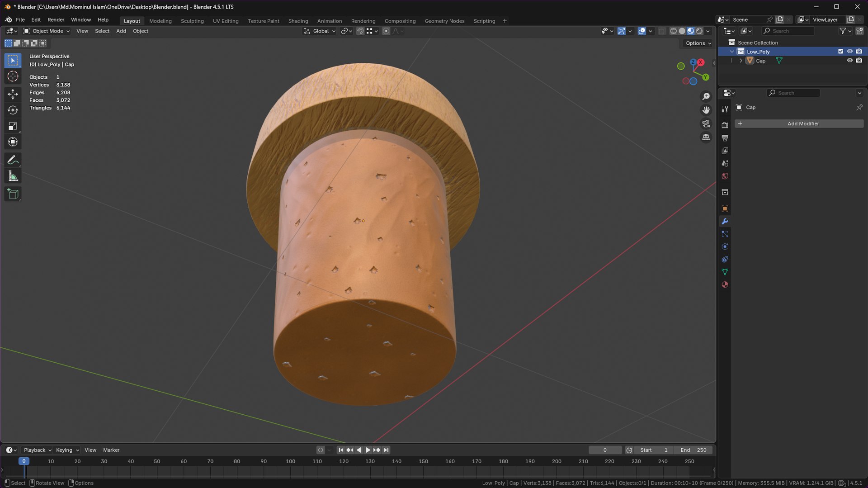The width and height of the screenshot is (868, 488).
Task: Expand the Cap object in outliner
Action: click(x=741, y=61)
